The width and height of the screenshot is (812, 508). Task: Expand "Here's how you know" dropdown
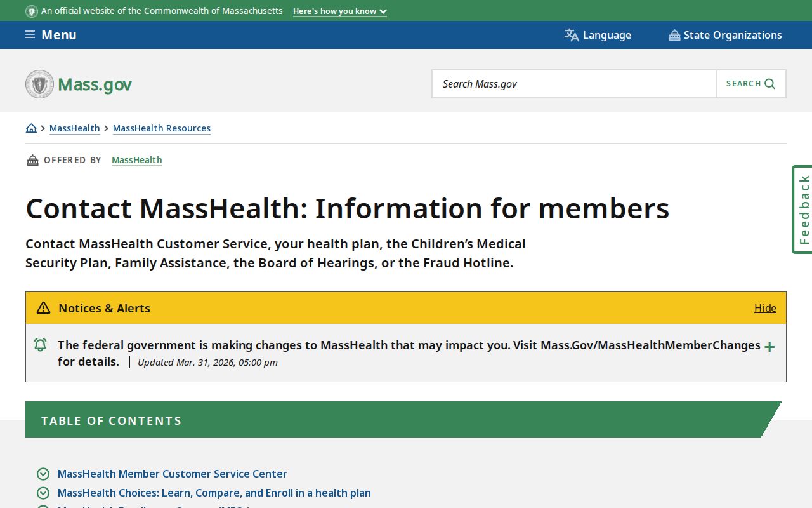[x=339, y=11]
